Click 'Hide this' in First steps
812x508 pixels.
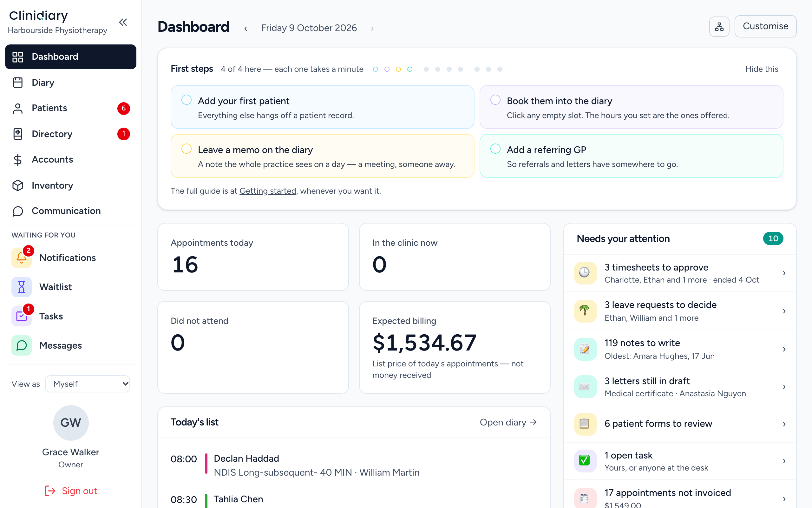(762, 69)
